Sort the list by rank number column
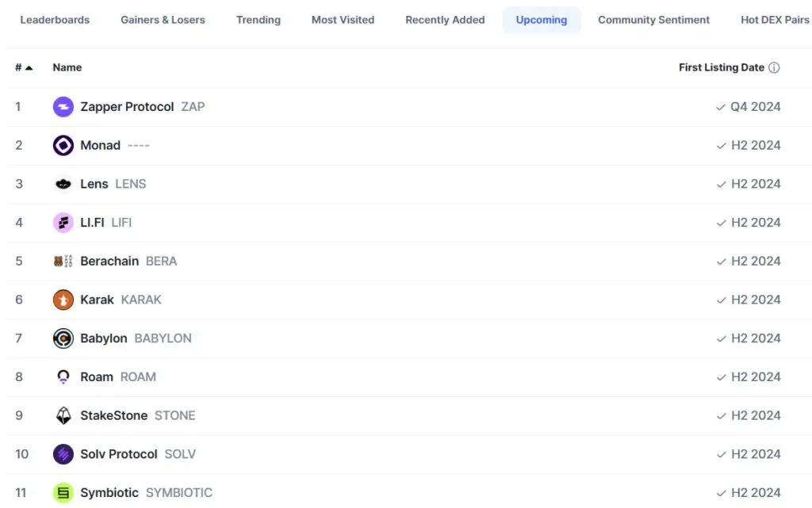This screenshot has width=812, height=508. click(x=23, y=68)
